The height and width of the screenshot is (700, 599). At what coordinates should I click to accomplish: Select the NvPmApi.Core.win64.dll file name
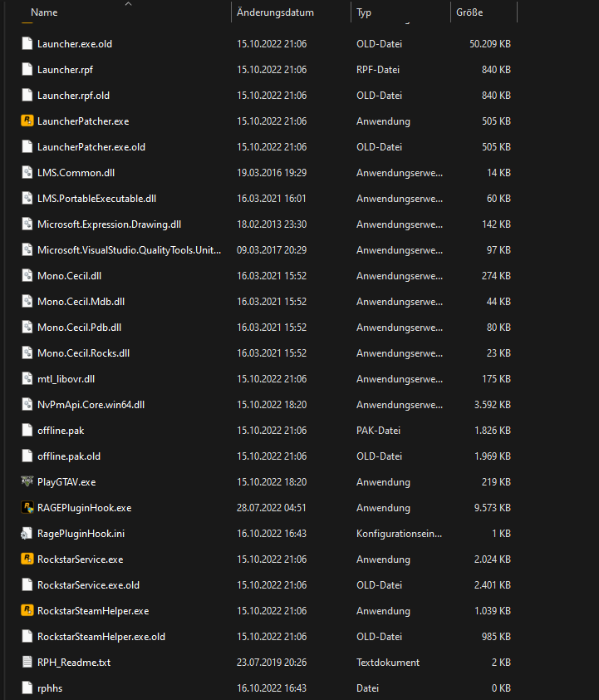[91, 404]
